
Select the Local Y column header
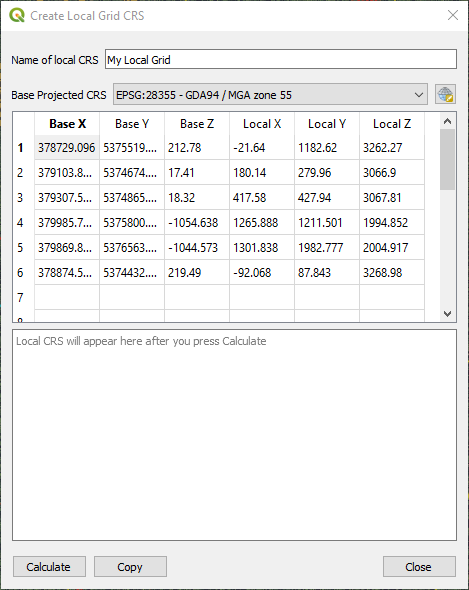click(327, 124)
